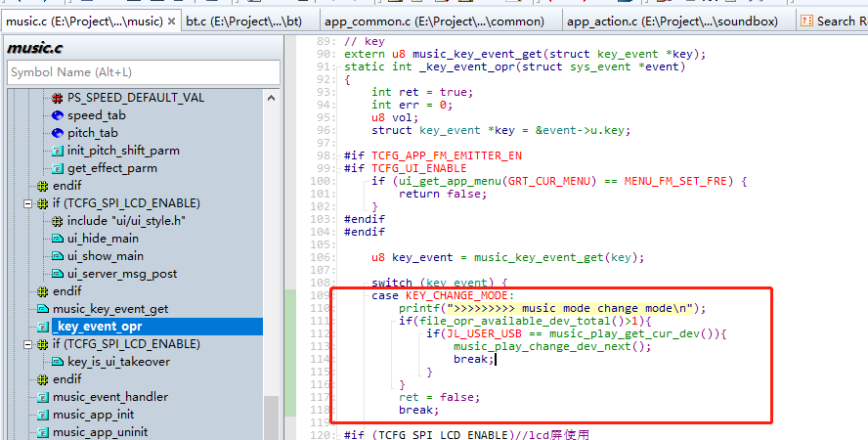This screenshot has height=440, width=868.
Task: Open the app_action.c tab
Action: pos(673,22)
